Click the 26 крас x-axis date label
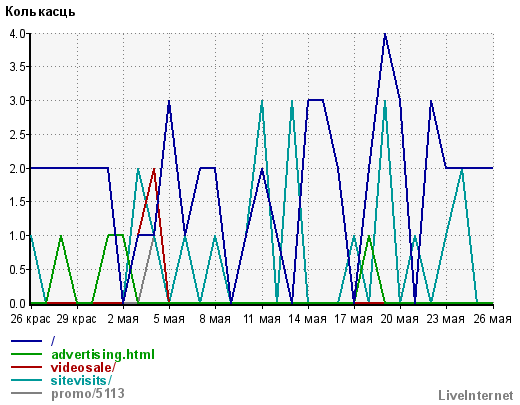Viewport: 520px width, 405px height. click(30, 319)
